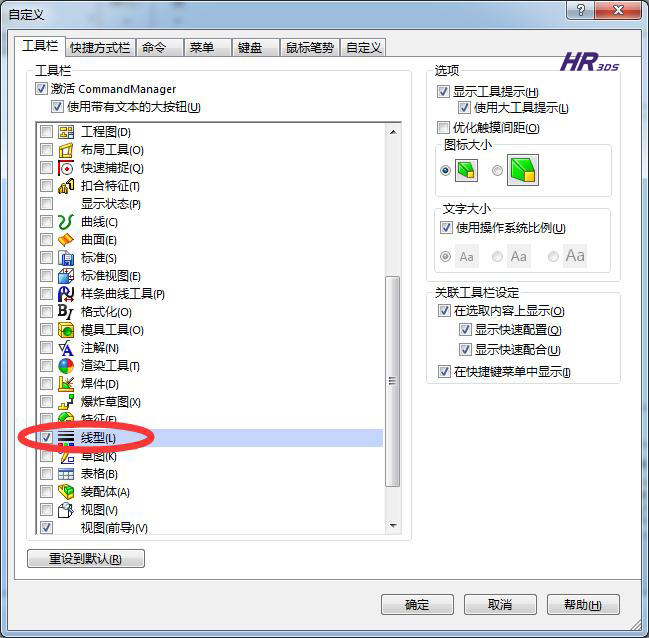
Task: Click the 样条曲线工具 spline tools icon
Action: tap(66, 294)
